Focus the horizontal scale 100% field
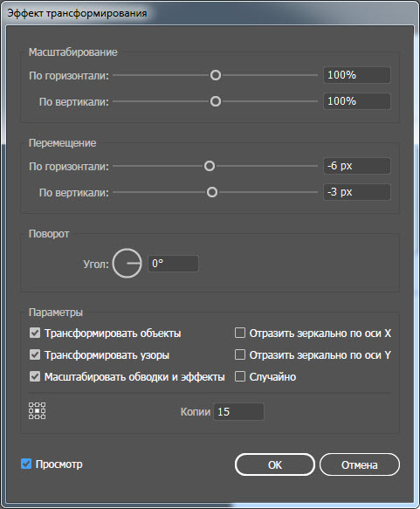 tap(357, 75)
